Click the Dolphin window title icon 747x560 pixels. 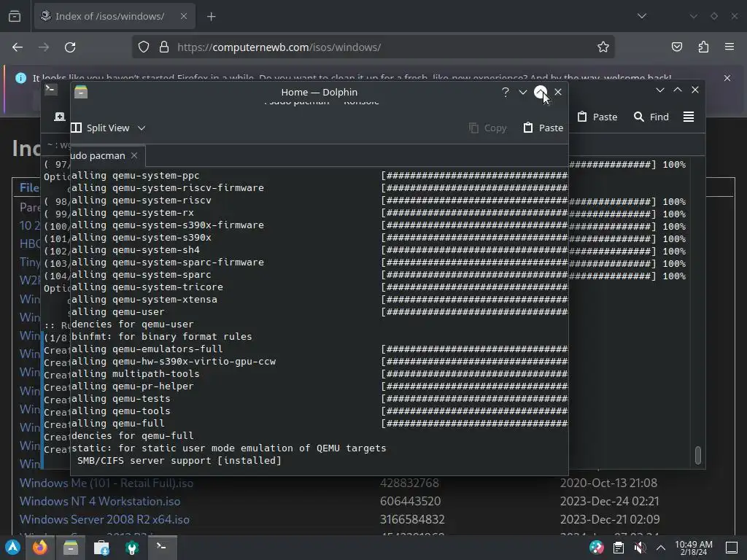coord(81,92)
